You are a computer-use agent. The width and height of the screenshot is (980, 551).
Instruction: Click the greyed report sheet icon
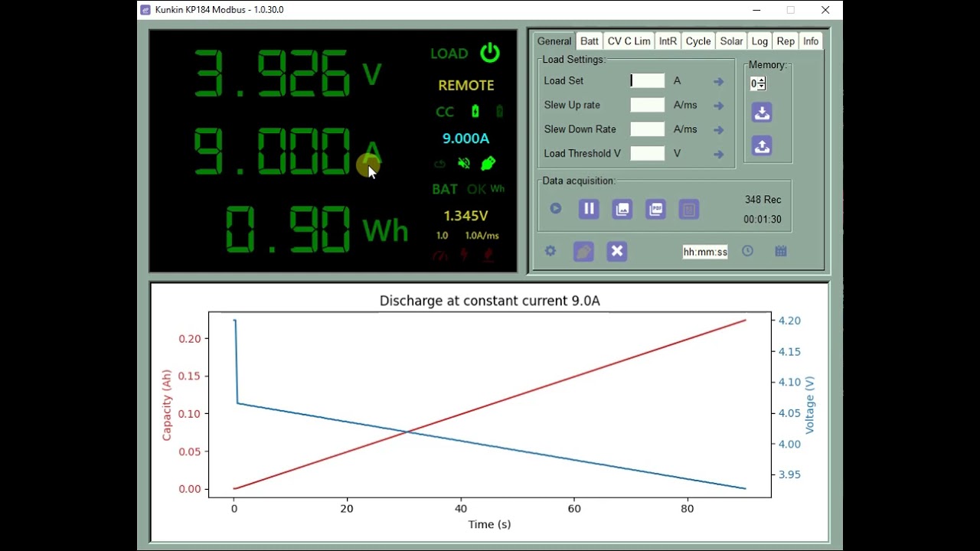pos(689,209)
